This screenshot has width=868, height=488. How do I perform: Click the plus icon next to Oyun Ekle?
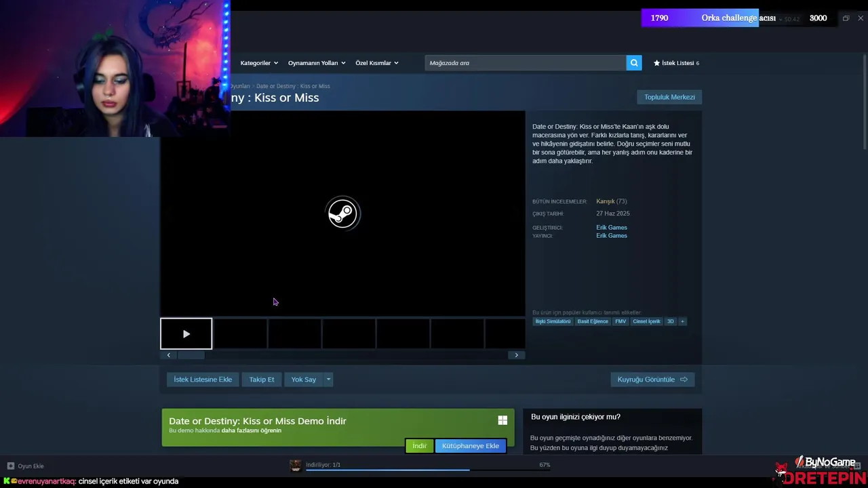(x=11, y=466)
